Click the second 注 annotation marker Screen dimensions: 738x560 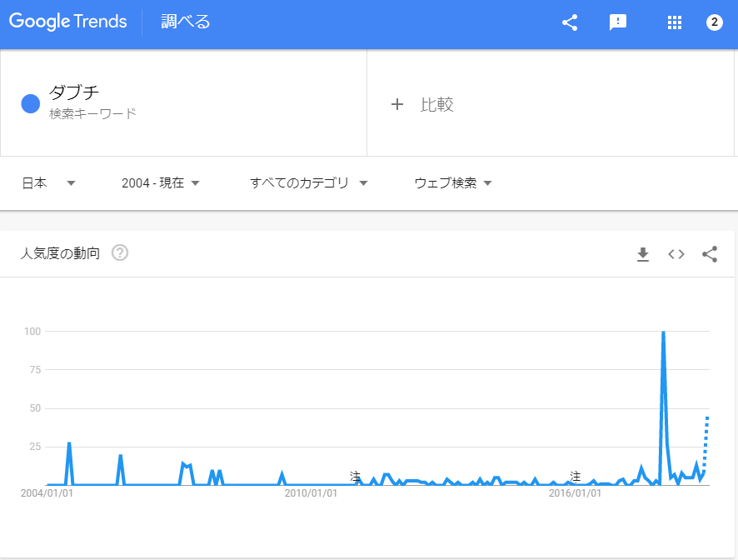pos(575,478)
